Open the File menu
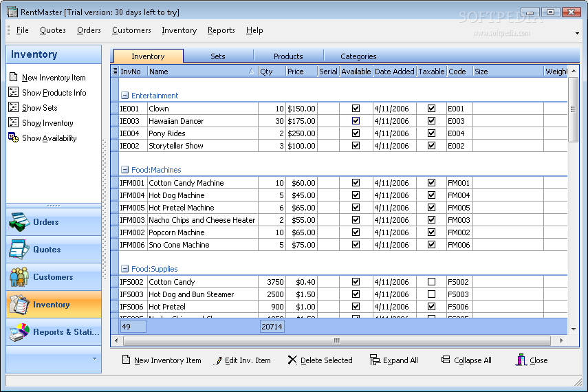The width and height of the screenshot is (588, 392). (23, 30)
